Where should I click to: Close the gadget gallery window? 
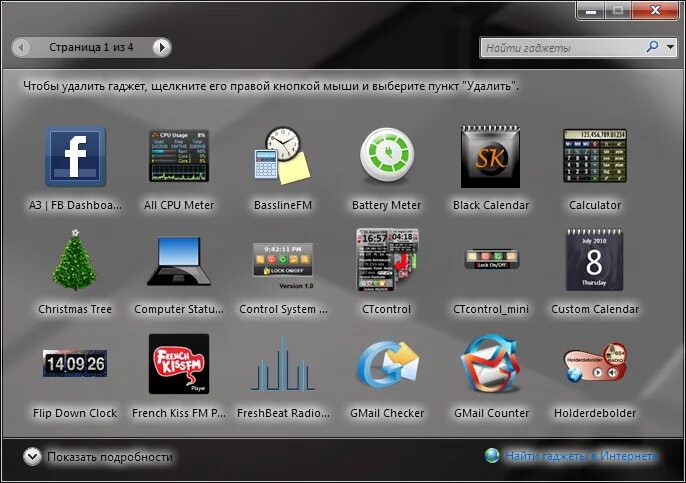655,10
